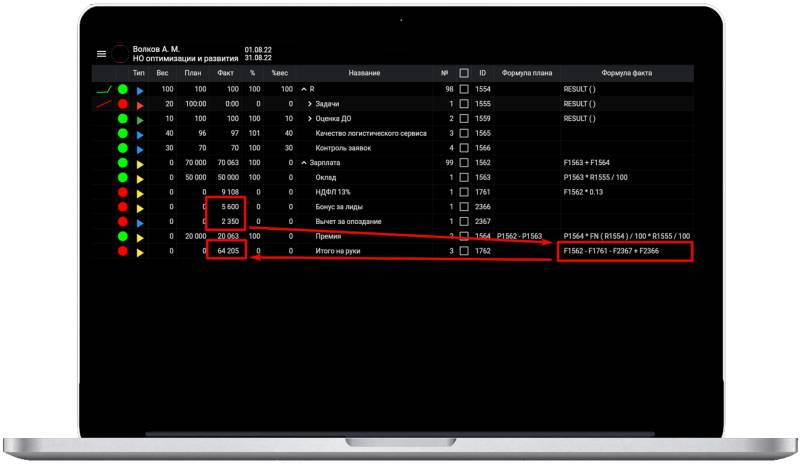Screen dimensions: 800x464
Task: Click the Тип column header
Action: coord(139,73)
